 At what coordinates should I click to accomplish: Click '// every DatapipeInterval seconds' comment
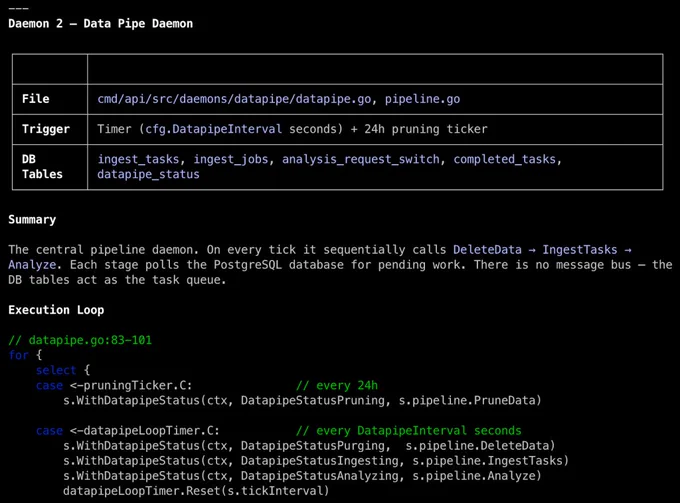pos(409,431)
